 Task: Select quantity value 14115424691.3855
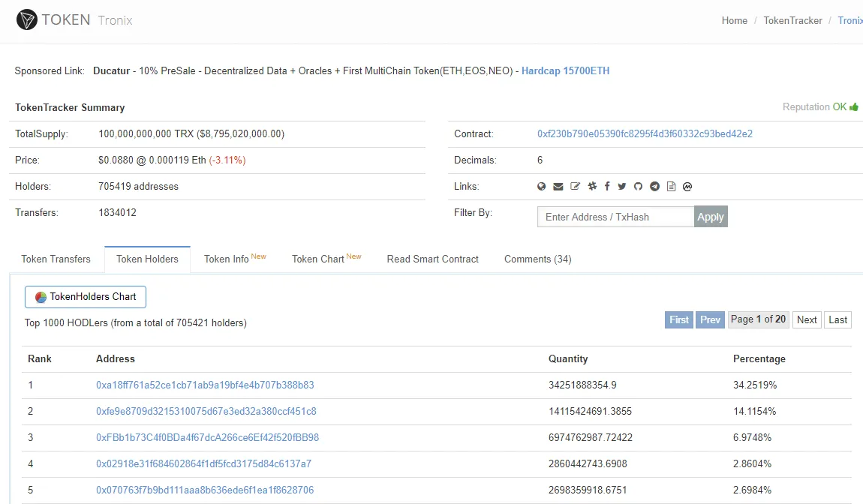click(x=590, y=412)
